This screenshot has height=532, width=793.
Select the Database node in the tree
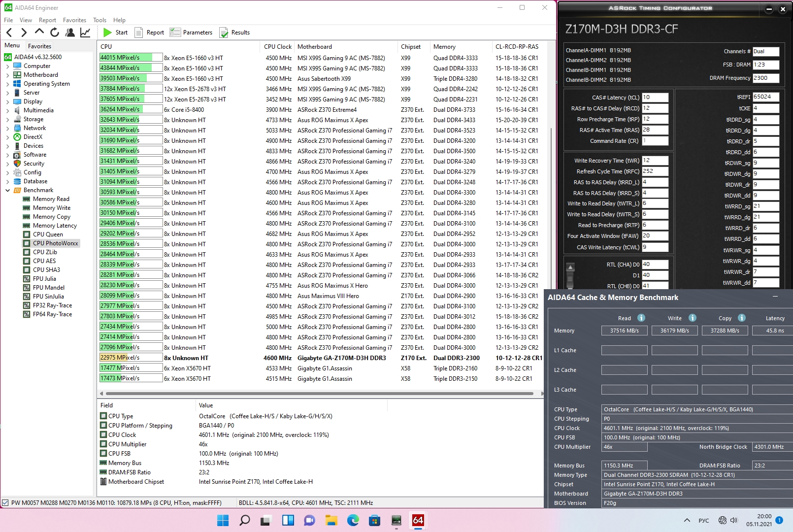click(35, 181)
